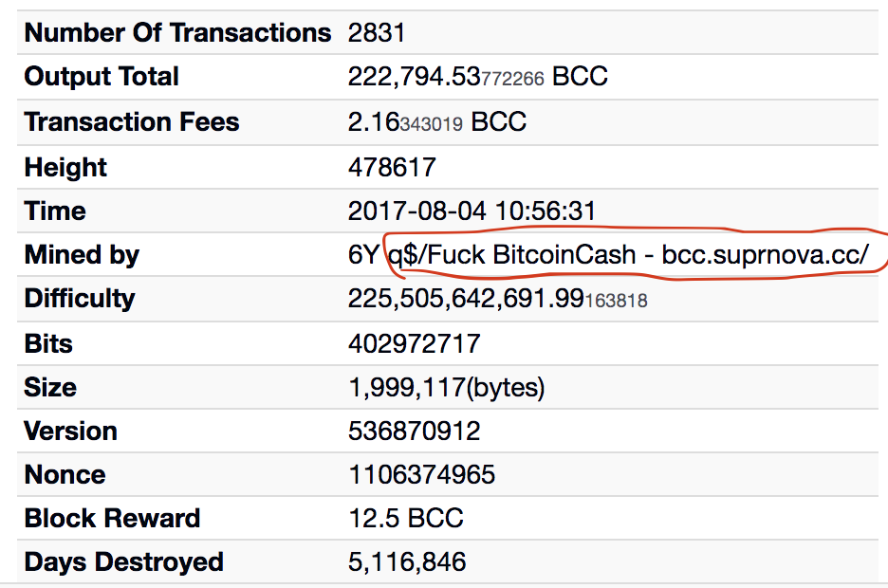Viewport: 888px width, 588px height.
Task: Click the 'Difficulty' row label
Action: click(x=80, y=299)
